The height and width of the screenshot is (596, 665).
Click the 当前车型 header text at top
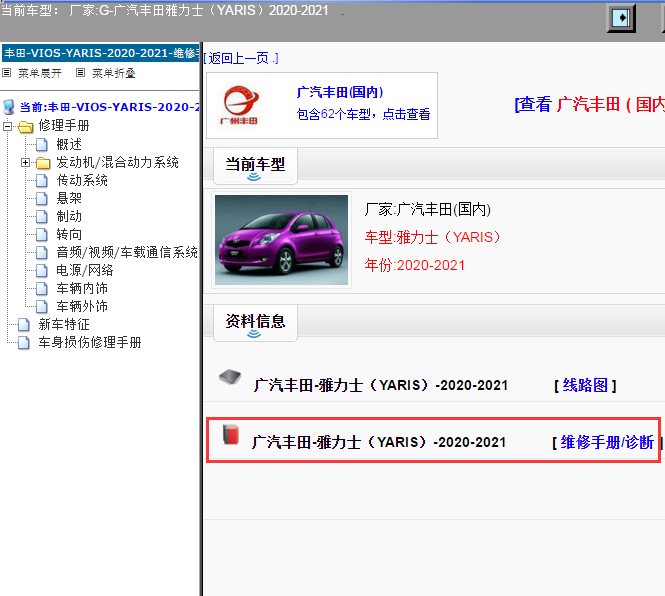point(165,10)
